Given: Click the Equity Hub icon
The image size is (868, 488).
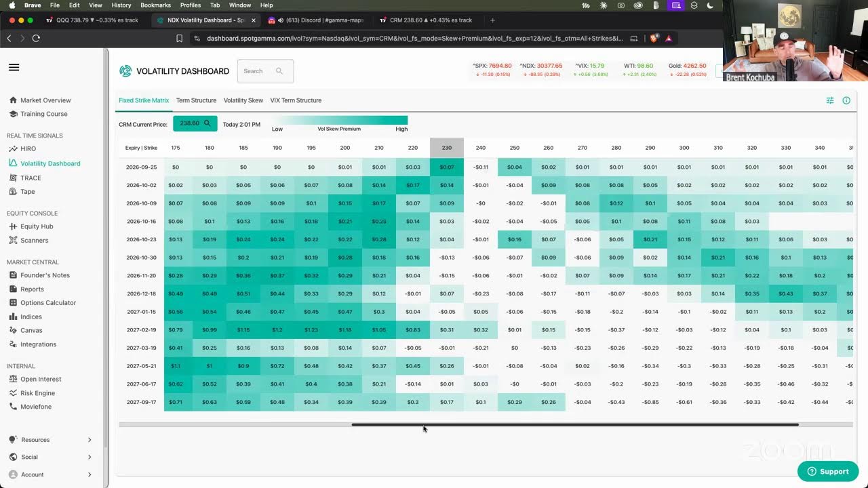Looking at the screenshot, I should 13,226.
